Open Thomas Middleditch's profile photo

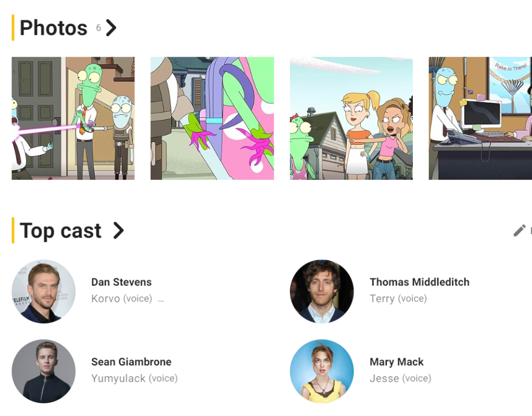tap(322, 291)
